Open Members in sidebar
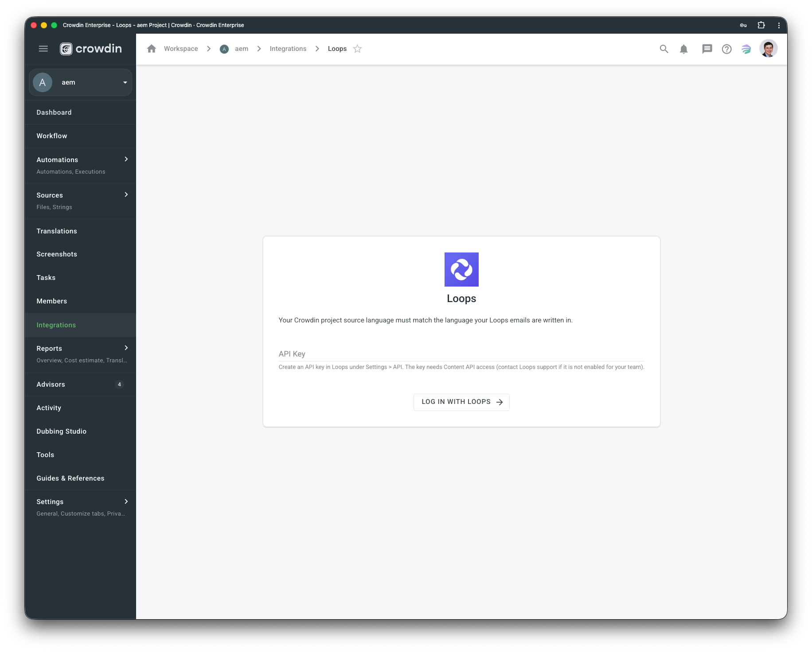 point(81,301)
